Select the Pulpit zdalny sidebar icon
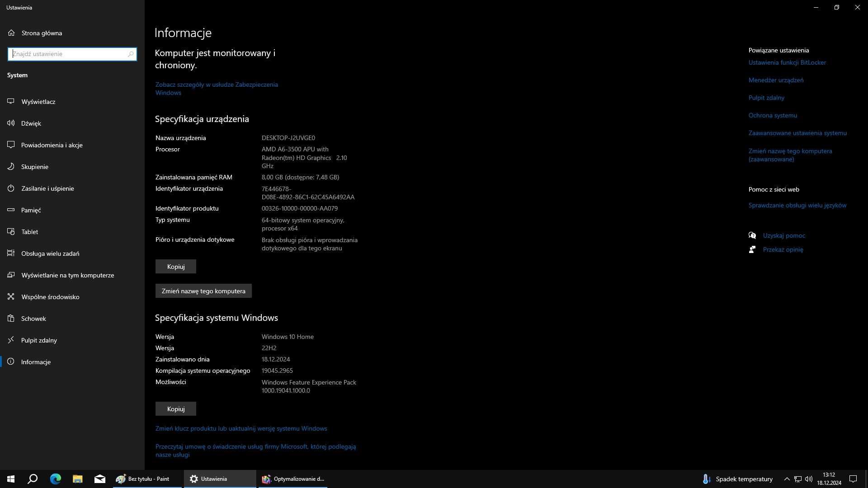Viewport: 868px width, 488px height. pyautogui.click(x=11, y=340)
